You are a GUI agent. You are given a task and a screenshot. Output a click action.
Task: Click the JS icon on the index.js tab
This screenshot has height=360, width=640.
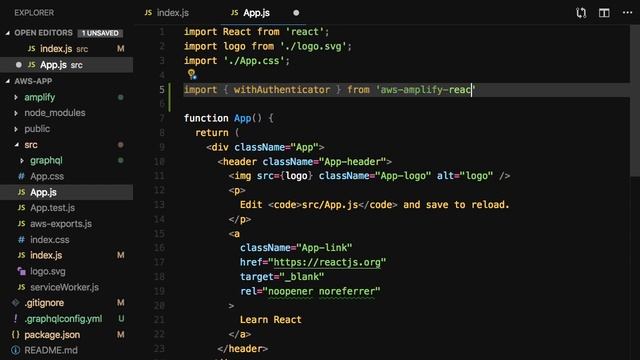tap(148, 13)
